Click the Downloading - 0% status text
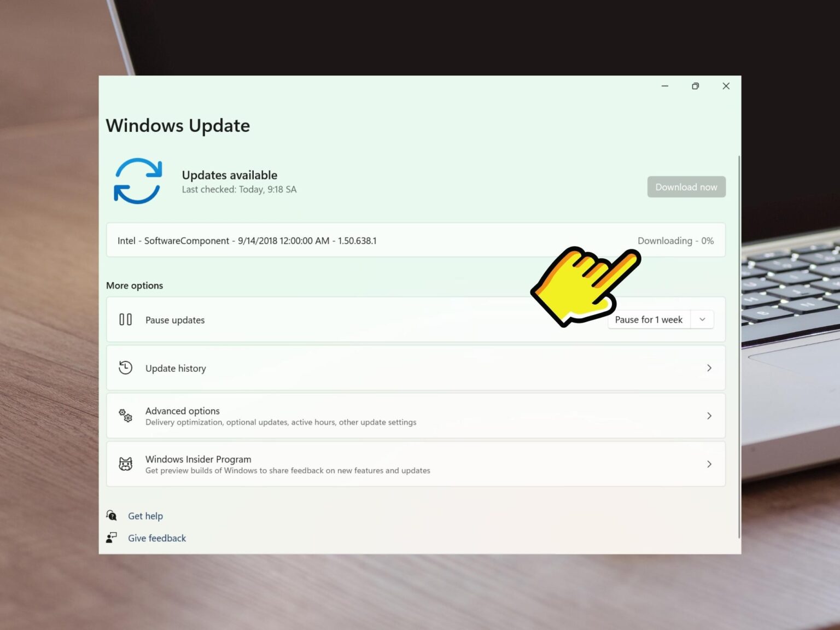The image size is (840, 630). click(x=675, y=241)
